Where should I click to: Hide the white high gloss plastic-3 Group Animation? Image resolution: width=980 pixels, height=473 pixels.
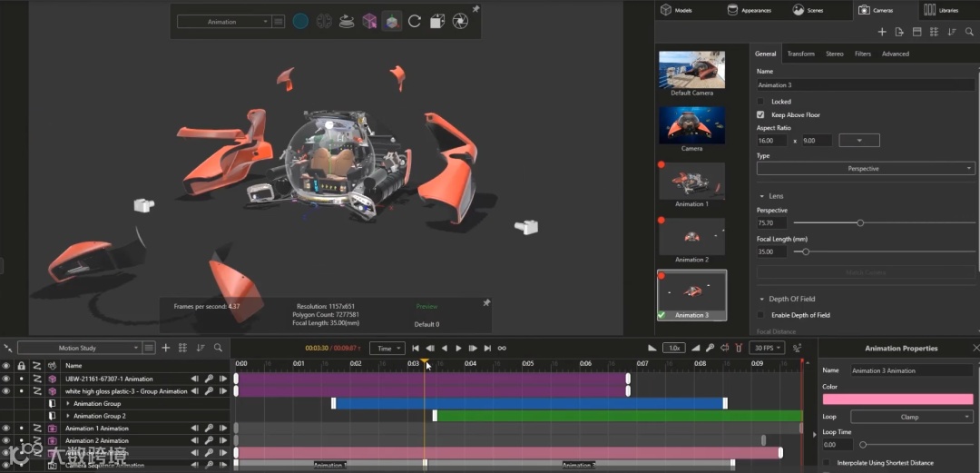[x=6, y=391]
